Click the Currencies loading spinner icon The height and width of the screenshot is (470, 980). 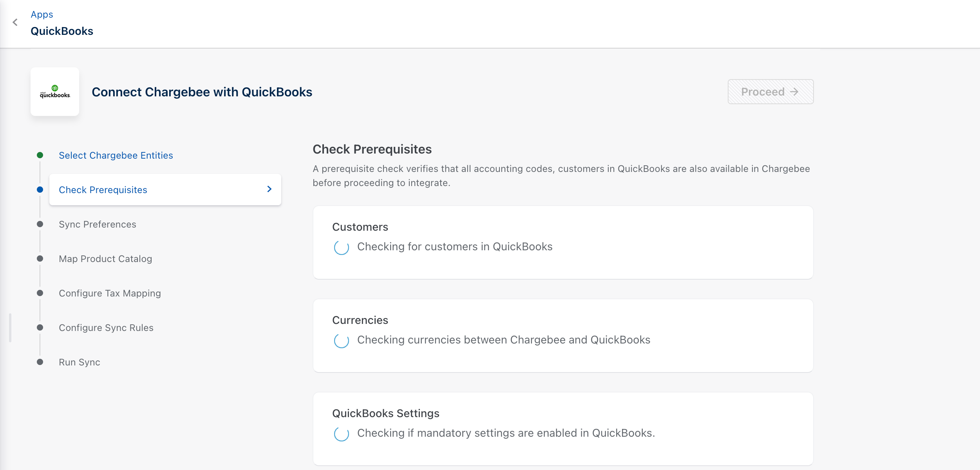341,341
